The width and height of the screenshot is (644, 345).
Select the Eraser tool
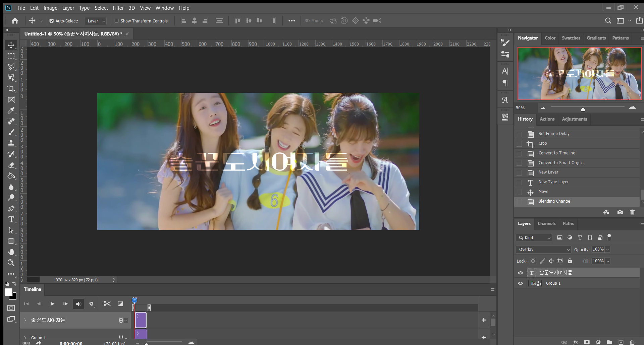click(x=11, y=165)
